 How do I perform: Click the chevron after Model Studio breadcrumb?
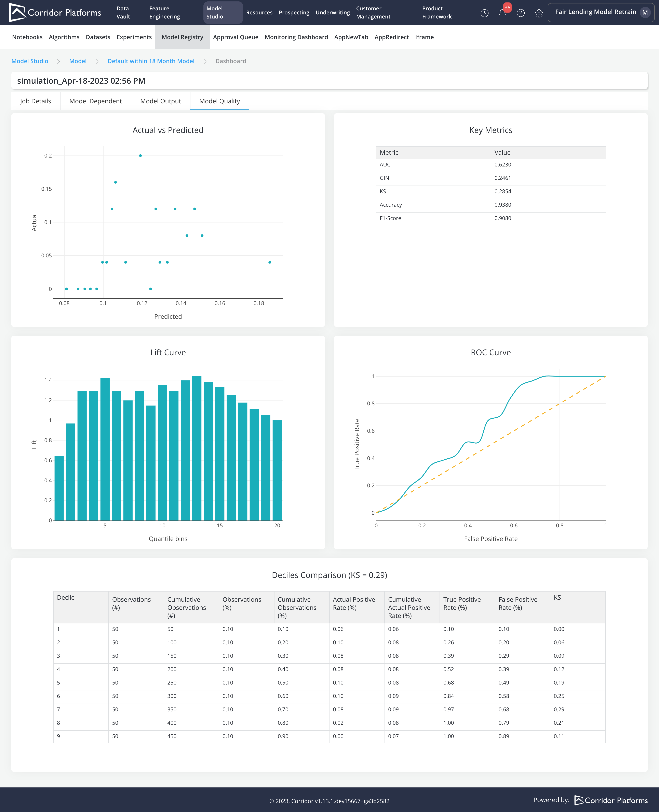point(59,62)
